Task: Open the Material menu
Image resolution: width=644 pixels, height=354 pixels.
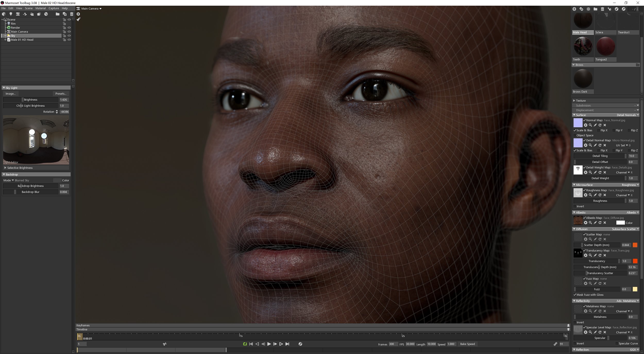Action: (40, 8)
